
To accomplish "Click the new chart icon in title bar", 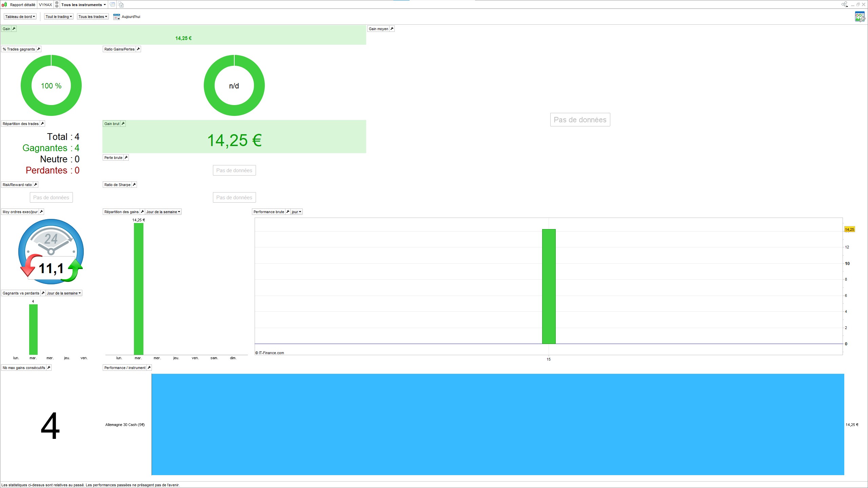I will tap(112, 5).
